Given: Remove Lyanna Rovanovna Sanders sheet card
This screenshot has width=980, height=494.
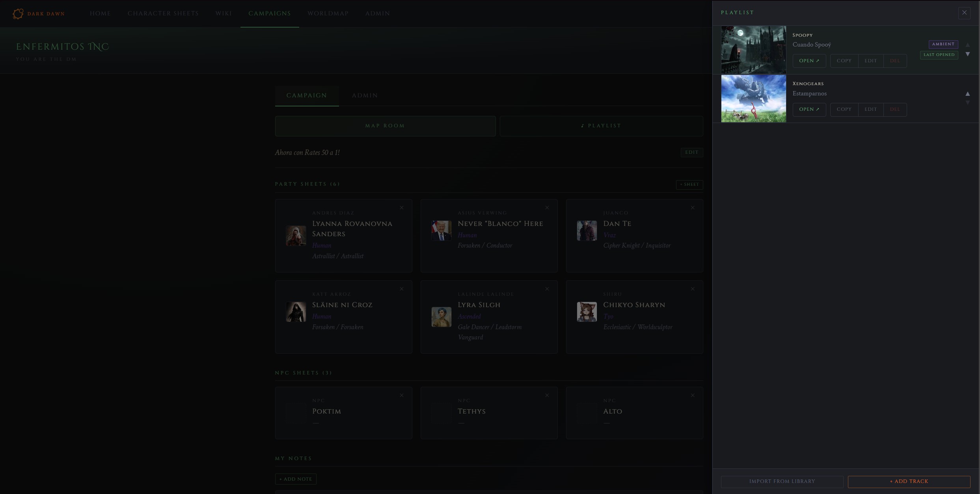Looking at the screenshot, I should (401, 208).
